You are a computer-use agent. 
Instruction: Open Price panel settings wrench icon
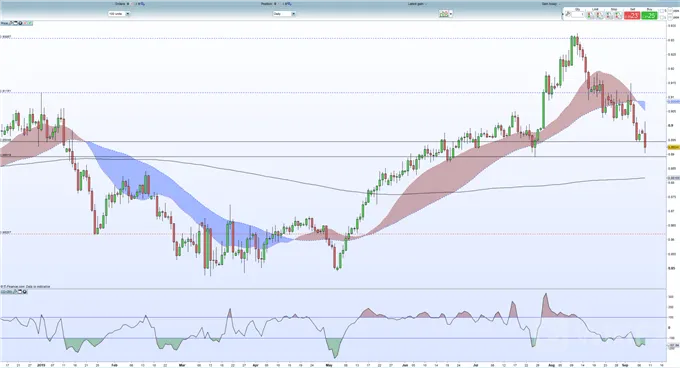[11, 23]
